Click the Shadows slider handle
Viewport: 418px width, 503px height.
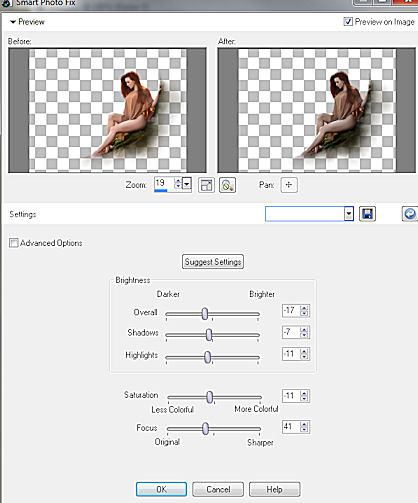pyautogui.click(x=209, y=335)
